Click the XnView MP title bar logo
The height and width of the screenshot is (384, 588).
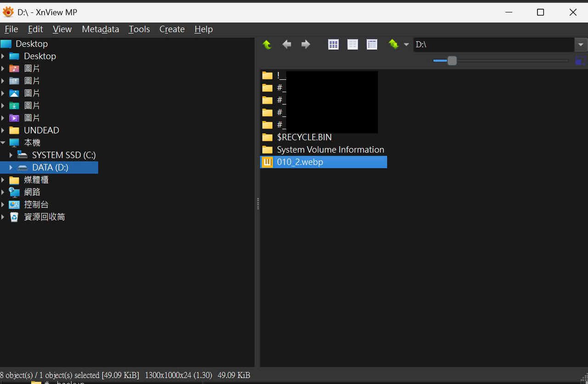(x=8, y=12)
